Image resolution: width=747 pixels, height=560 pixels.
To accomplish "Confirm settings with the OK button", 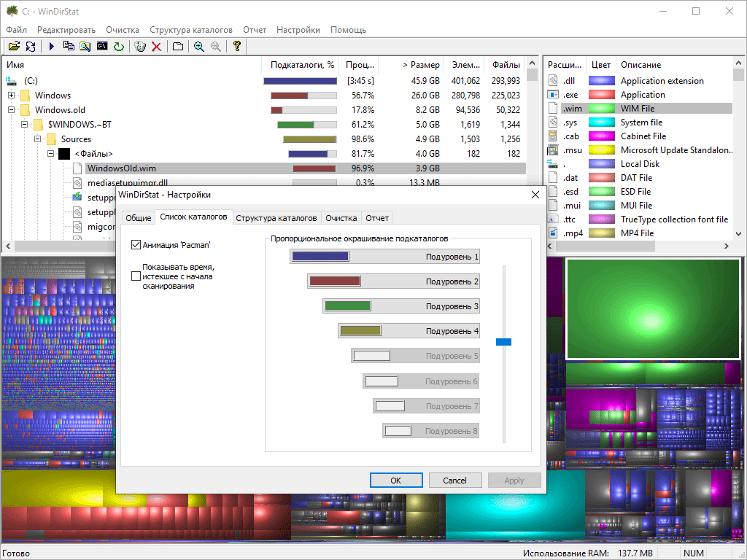I will pos(396,480).
